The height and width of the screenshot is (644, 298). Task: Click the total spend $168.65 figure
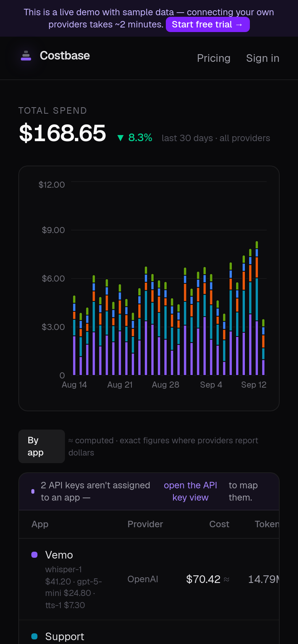(62, 133)
